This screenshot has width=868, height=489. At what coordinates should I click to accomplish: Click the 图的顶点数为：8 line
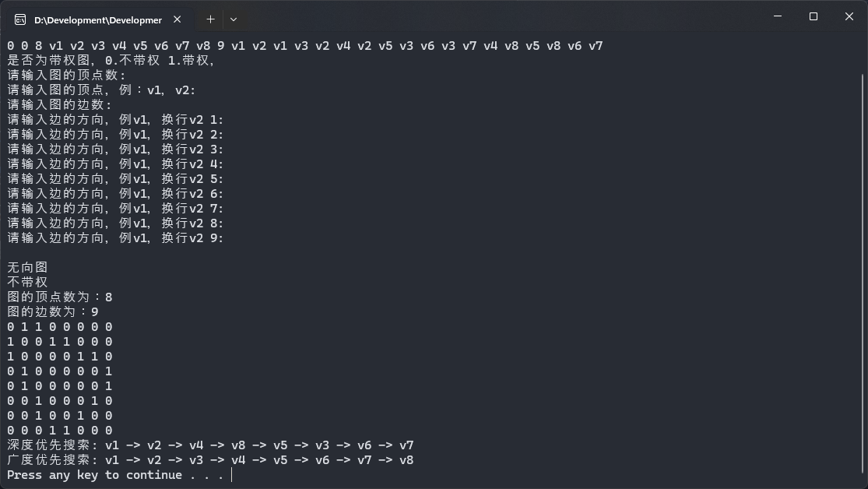tap(60, 297)
